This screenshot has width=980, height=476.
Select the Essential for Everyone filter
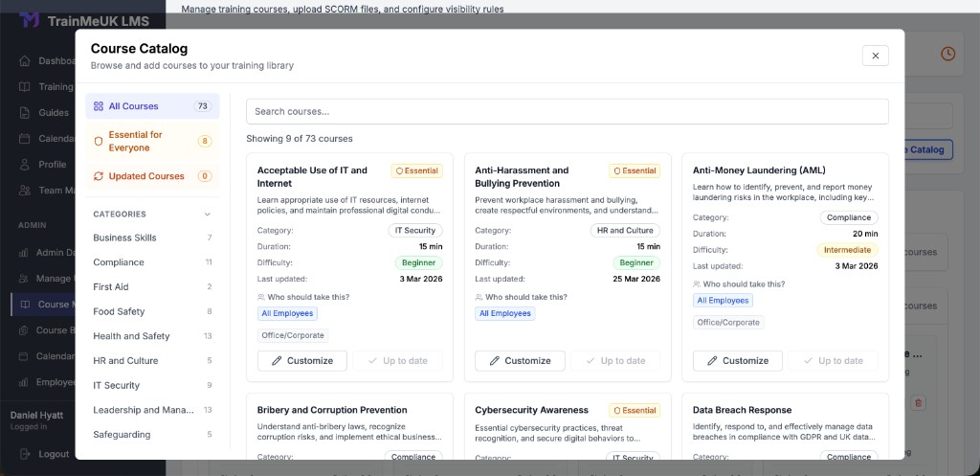point(152,142)
